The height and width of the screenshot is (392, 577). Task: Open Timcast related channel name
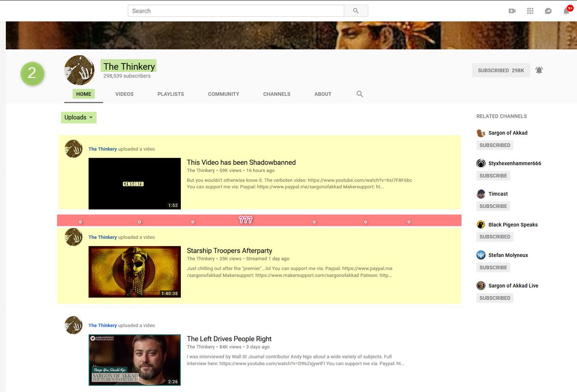pos(498,194)
